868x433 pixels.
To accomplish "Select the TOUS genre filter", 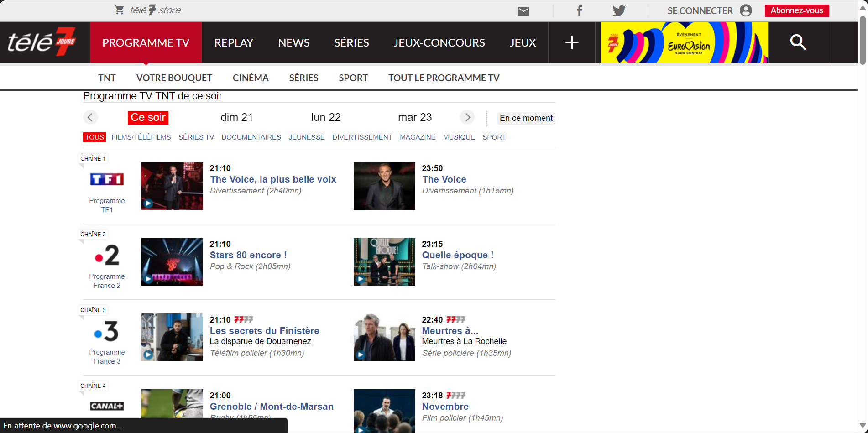I will [x=94, y=137].
